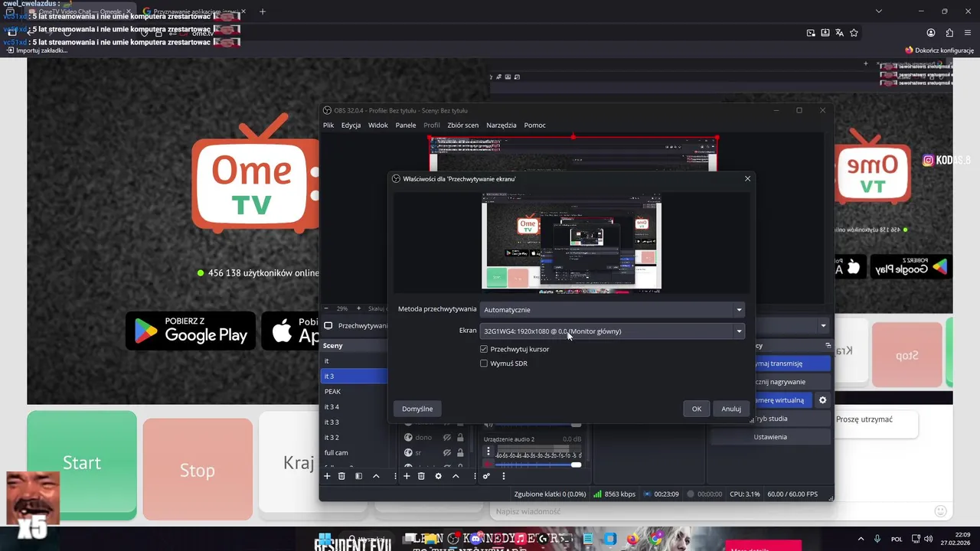The image size is (980, 551).
Task: Enable 'Wymuś SDR' checkbox
Action: tap(484, 364)
